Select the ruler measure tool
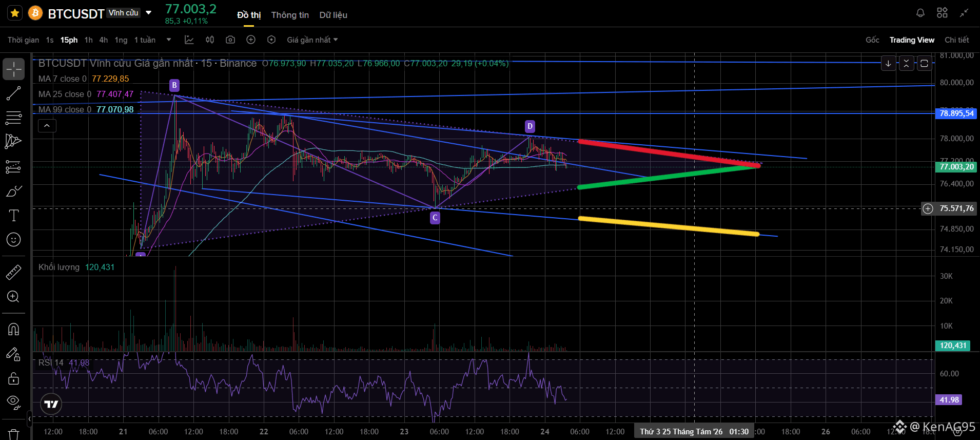Viewport: 980px width, 440px height. [x=14, y=272]
